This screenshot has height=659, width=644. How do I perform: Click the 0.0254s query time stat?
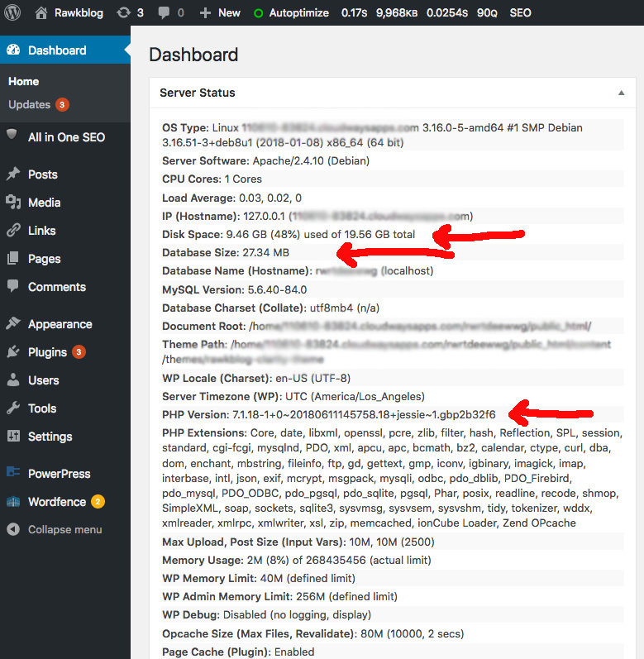tap(447, 13)
